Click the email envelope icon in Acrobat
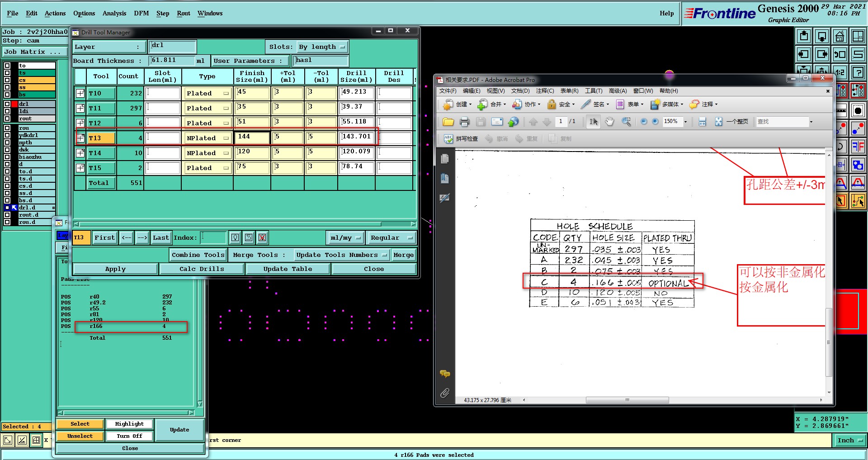868x460 pixels. point(497,122)
